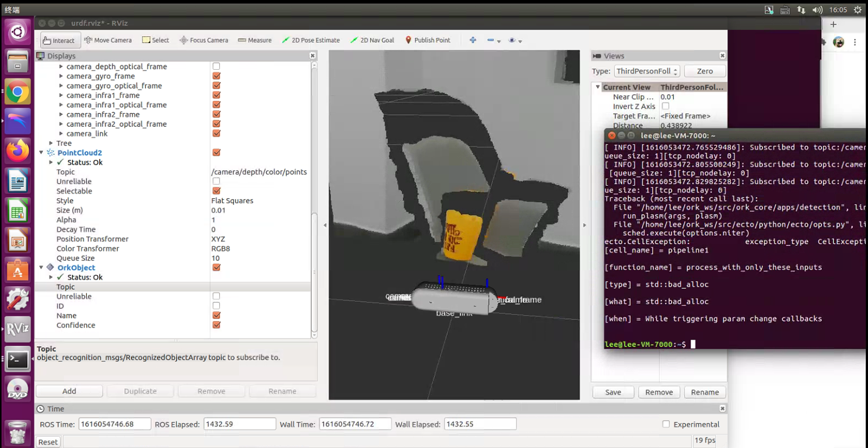Choose the Select tool in toolbar
This screenshot has width=868, height=448.
pos(156,40)
